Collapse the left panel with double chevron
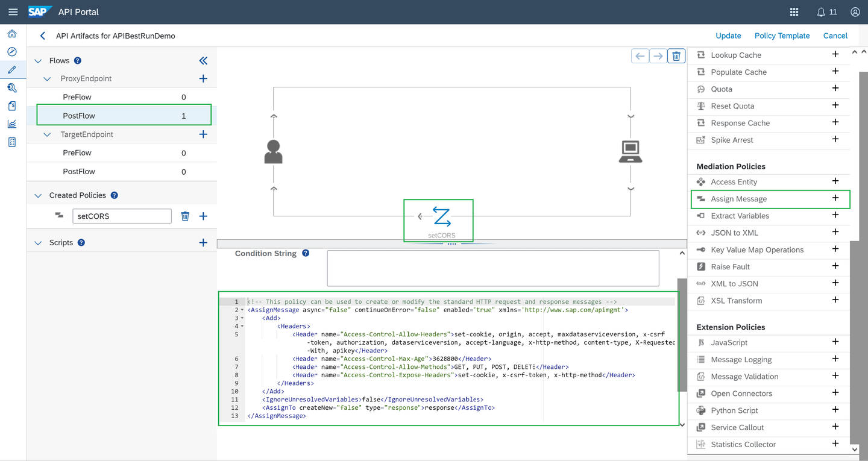 [203, 60]
